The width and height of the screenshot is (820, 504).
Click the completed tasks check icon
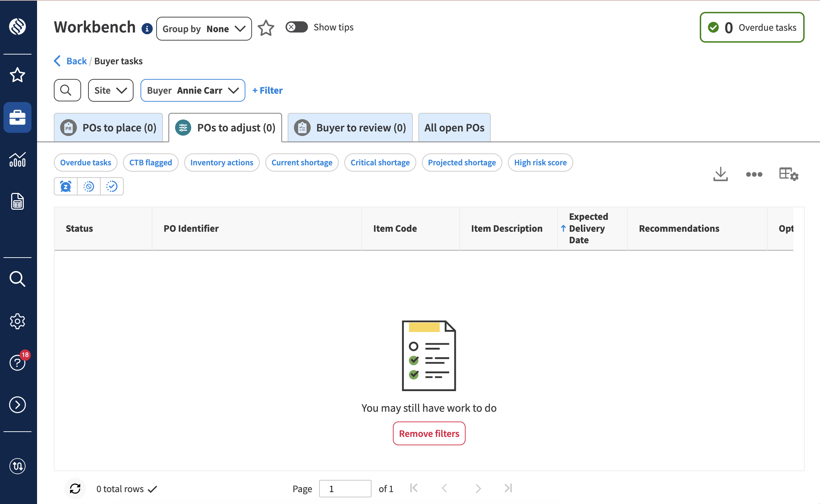(112, 187)
